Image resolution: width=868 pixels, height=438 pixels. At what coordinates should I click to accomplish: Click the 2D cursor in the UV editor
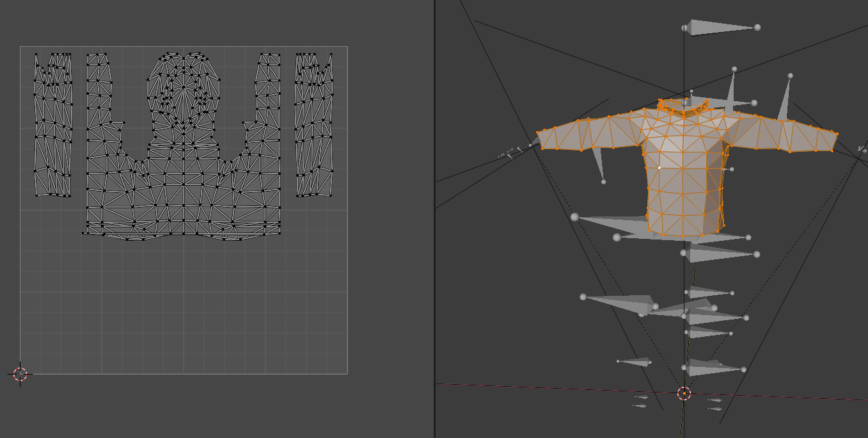[x=20, y=374]
